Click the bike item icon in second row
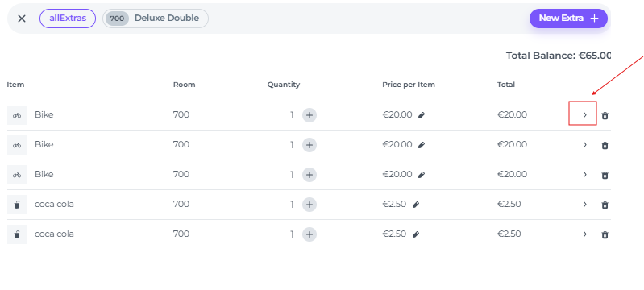Screen dimensions: 644x290 point(17,145)
